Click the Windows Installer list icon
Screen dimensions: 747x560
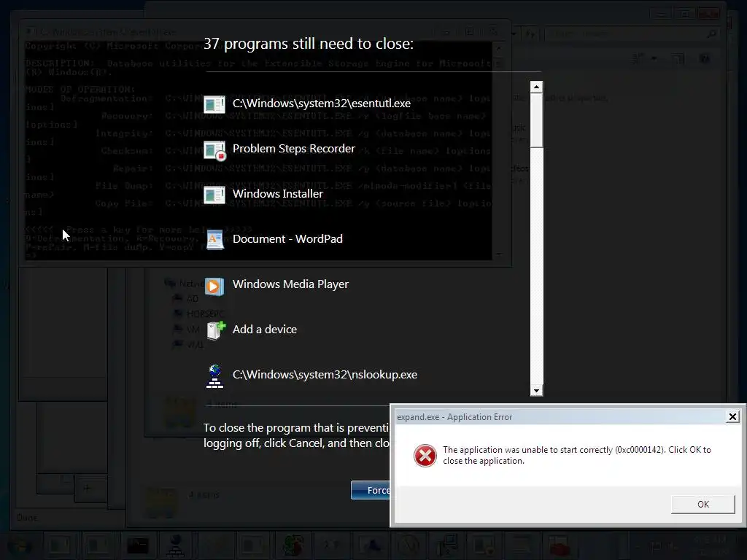coord(214,194)
